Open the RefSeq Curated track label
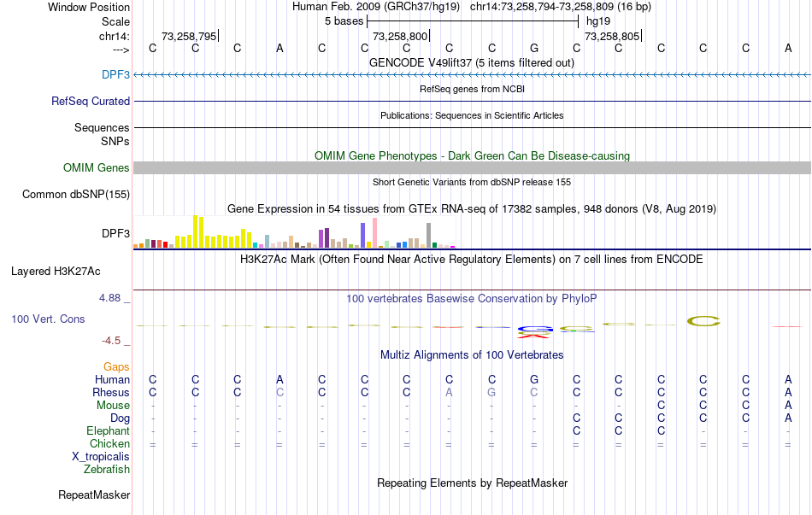 [x=90, y=101]
